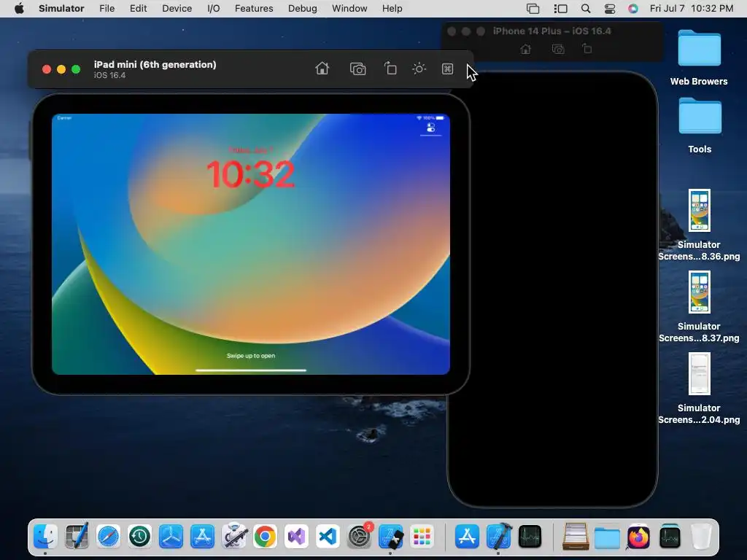Click the overlapping-windows icon in menu bar
This screenshot has width=747, height=560.
[533, 9]
